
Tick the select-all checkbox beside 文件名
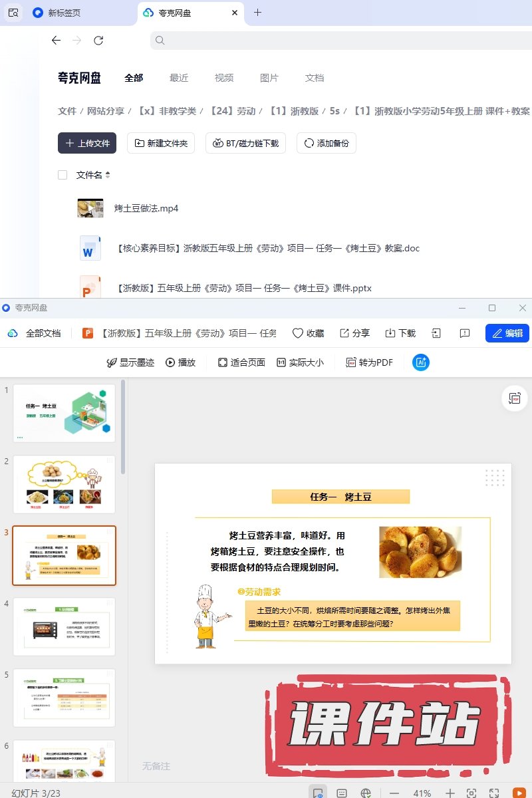pyautogui.click(x=63, y=175)
